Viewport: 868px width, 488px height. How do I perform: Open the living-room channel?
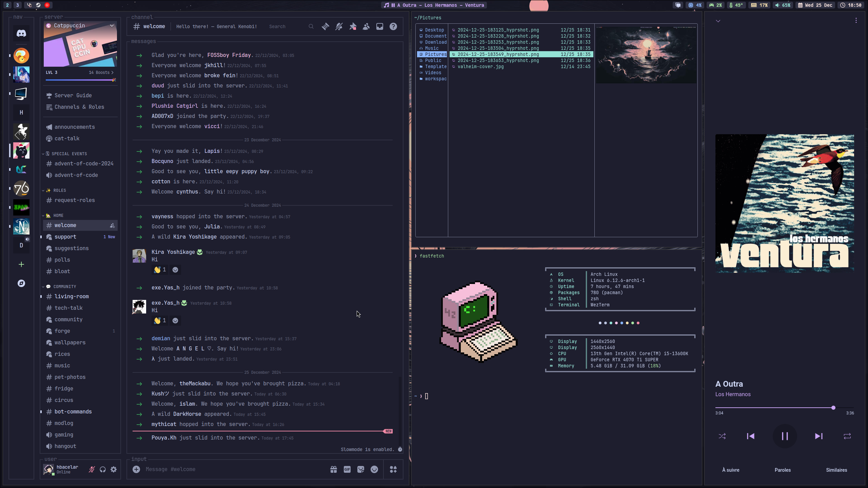point(80,297)
